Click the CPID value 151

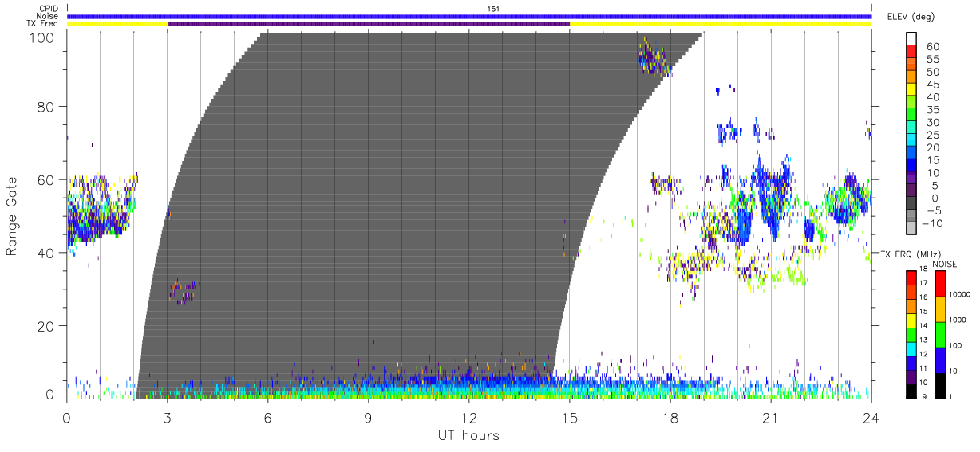click(494, 9)
